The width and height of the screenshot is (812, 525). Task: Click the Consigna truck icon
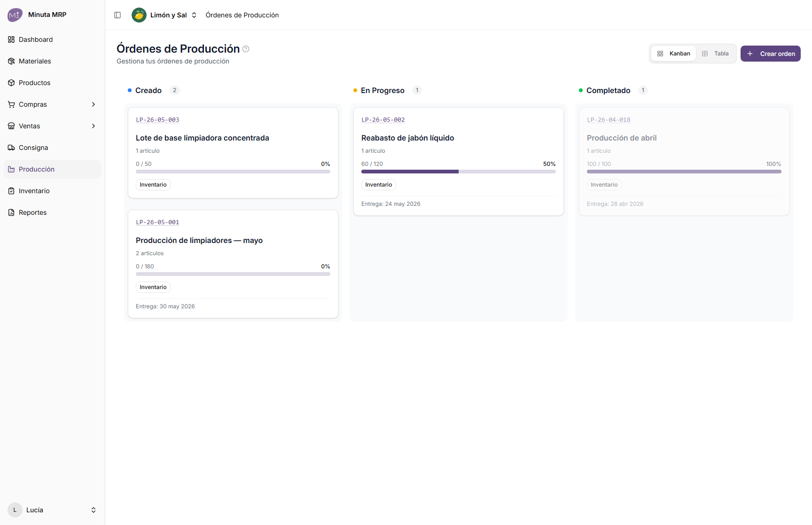[x=11, y=148]
